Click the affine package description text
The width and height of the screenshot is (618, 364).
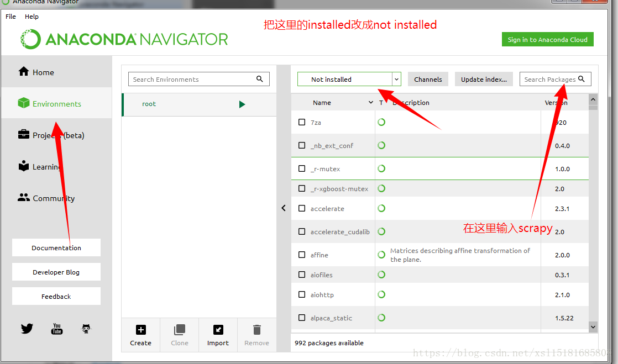(460, 255)
